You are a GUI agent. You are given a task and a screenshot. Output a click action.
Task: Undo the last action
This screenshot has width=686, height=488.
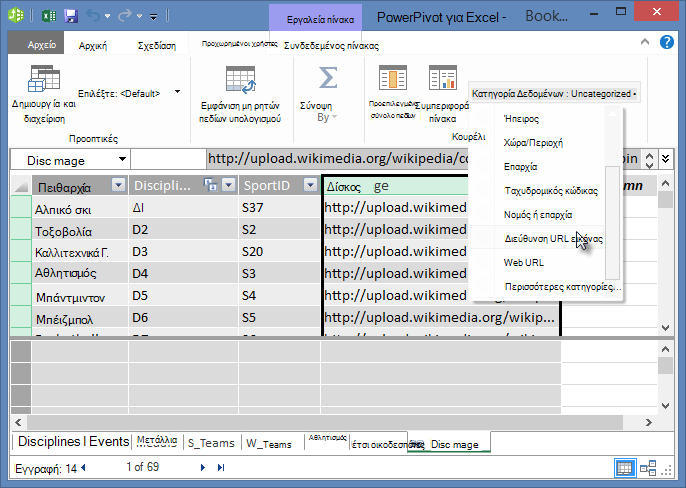pos(93,16)
